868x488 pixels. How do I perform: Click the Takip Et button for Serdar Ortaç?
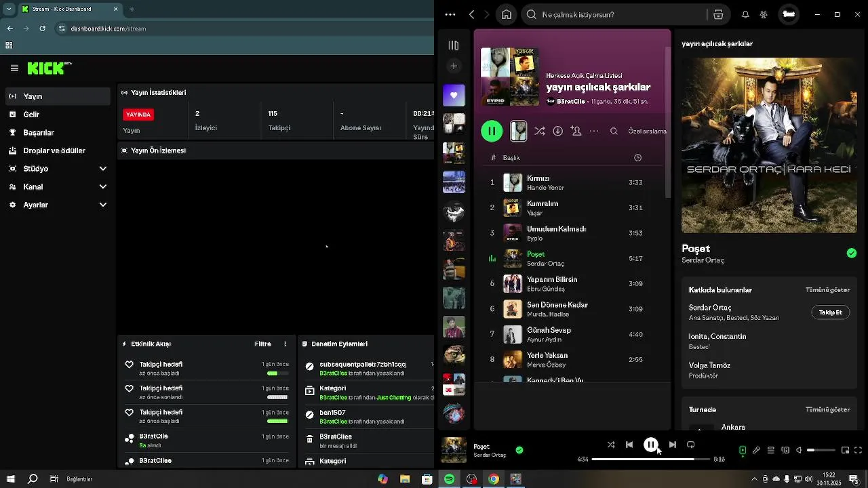830,312
